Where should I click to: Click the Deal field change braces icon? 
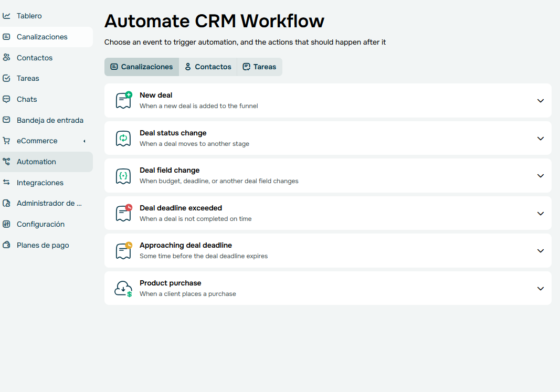point(123,176)
